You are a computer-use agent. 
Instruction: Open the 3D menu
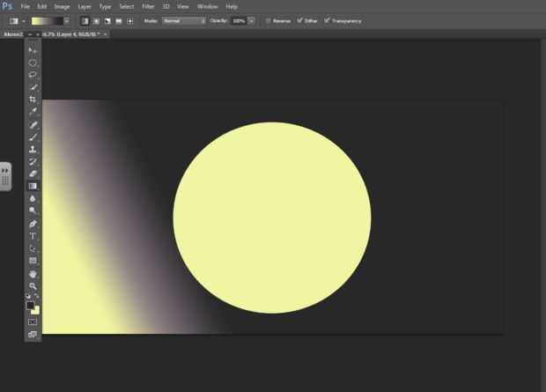coord(166,7)
